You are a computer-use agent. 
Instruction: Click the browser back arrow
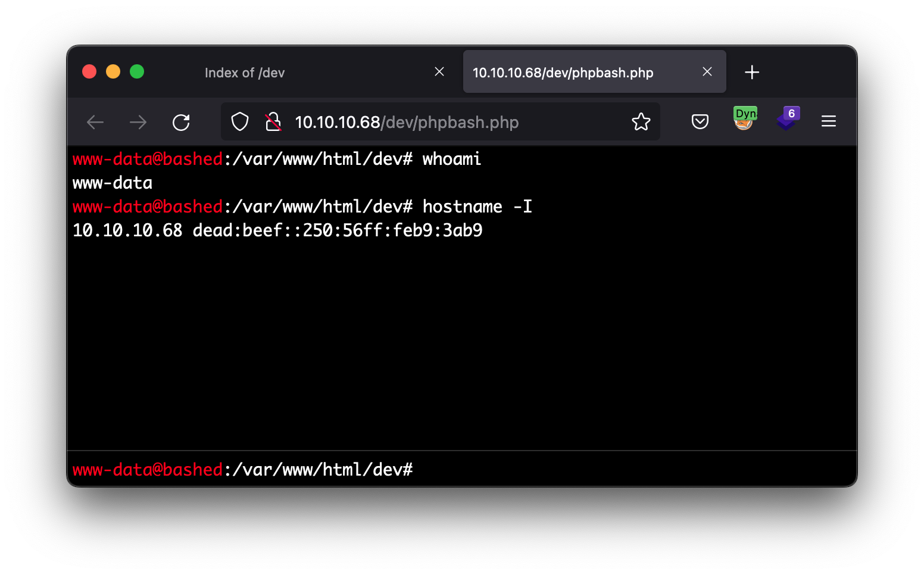coord(95,123)
